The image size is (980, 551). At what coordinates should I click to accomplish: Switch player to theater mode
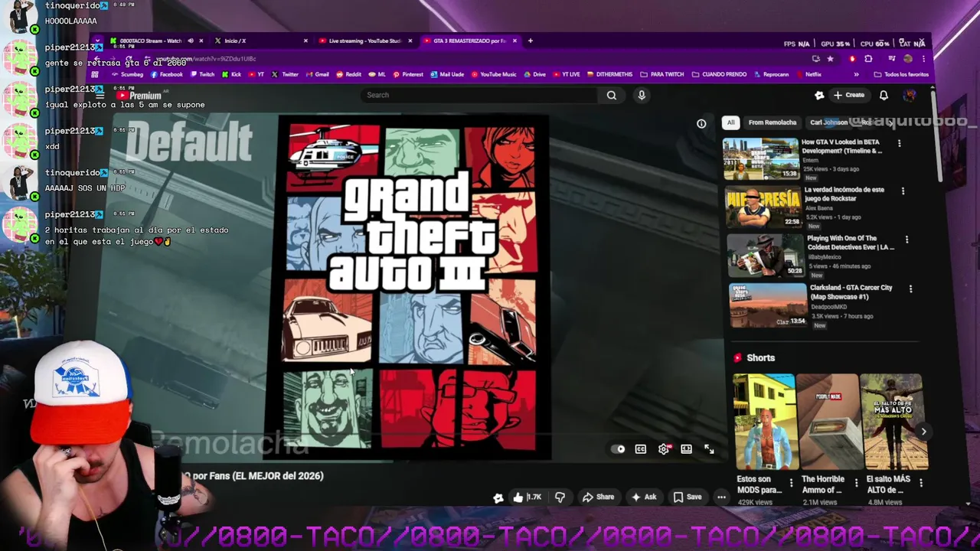686,449
